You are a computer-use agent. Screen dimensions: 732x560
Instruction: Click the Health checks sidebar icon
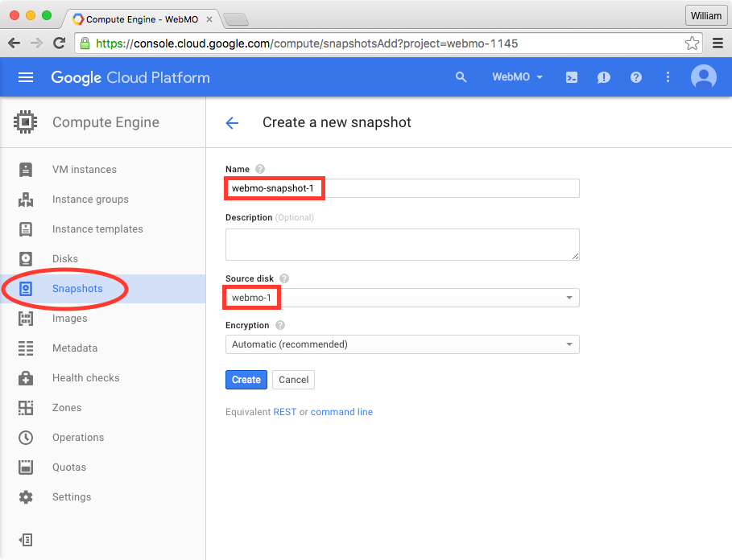26,378
